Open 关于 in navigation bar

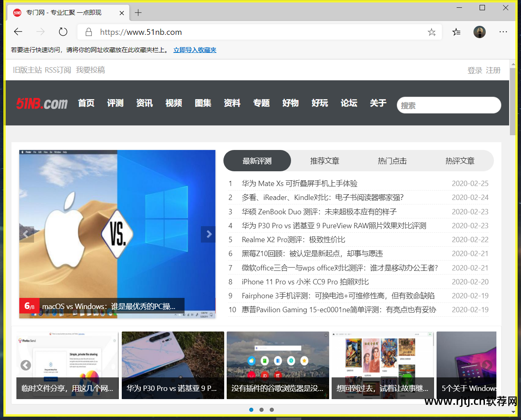tap(378, 103)
